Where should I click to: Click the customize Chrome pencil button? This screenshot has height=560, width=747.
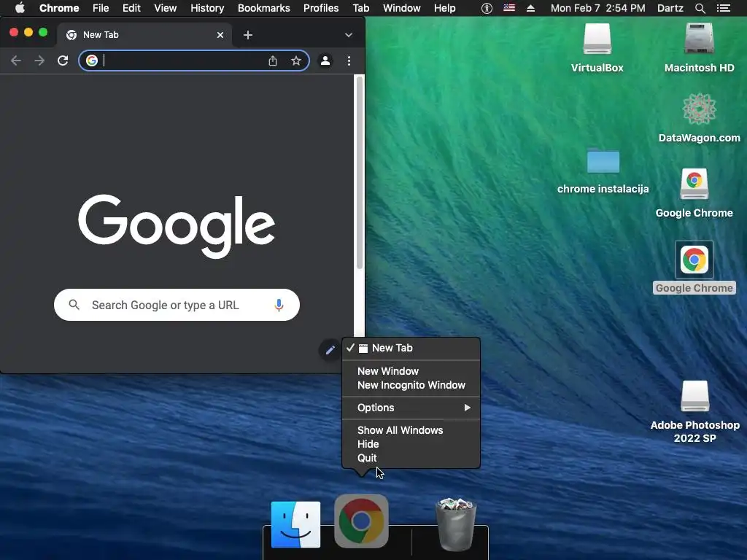pyautogui.click(x=330, y=351)
